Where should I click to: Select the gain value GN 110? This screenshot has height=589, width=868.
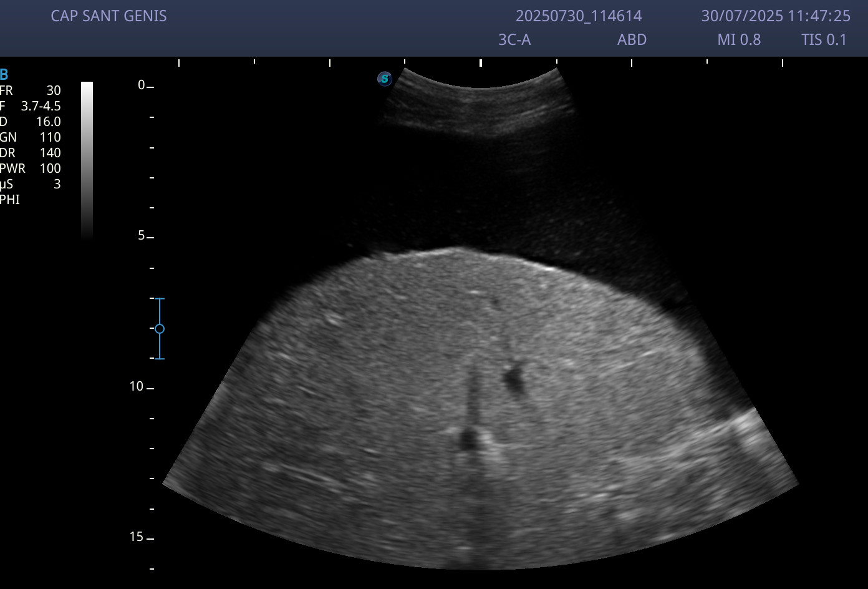tap(30, 137)
